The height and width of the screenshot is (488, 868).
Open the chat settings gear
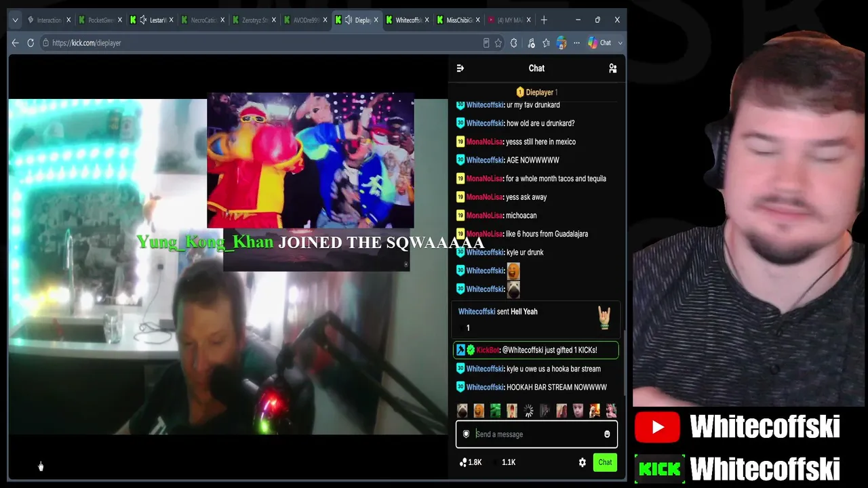pos(582,462)
